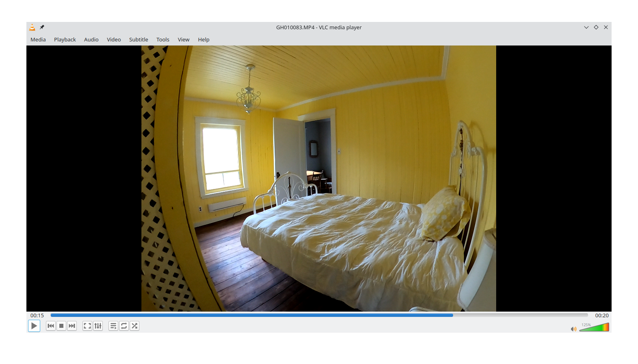Maximize the VLC window
The height and width of the screenshot is (364, 638).
click(596, 27)
